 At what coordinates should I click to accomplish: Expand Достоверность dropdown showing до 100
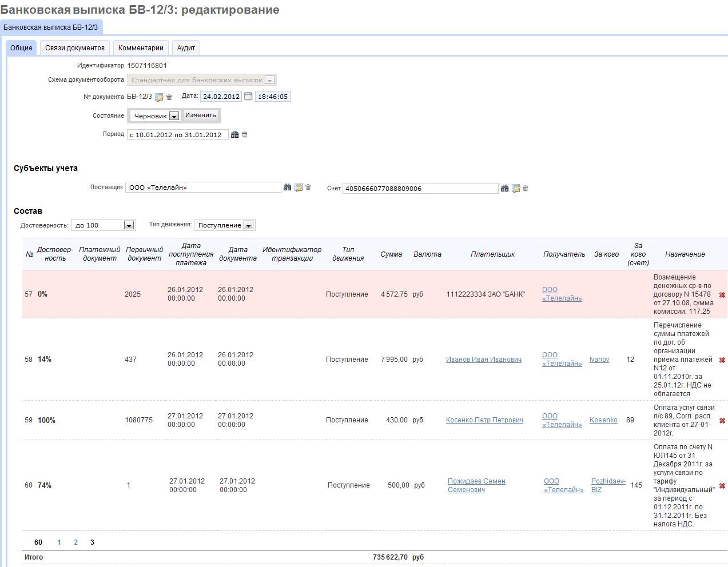[103, 225]
